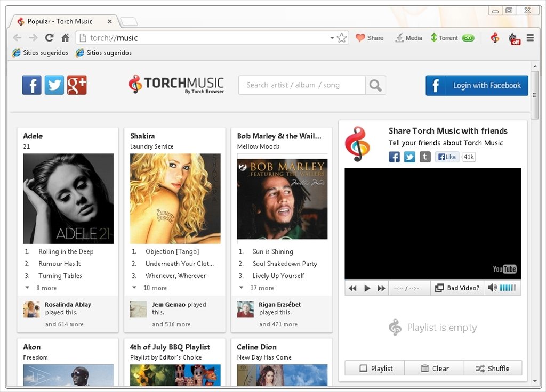Play the song Whenever, Wherever
546x392 pixels.
tap(175, 276)
